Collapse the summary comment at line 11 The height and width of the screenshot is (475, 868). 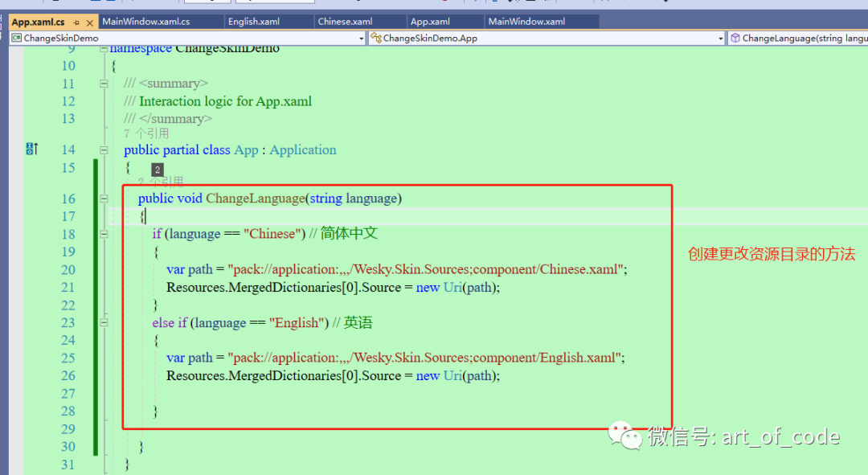104,84
